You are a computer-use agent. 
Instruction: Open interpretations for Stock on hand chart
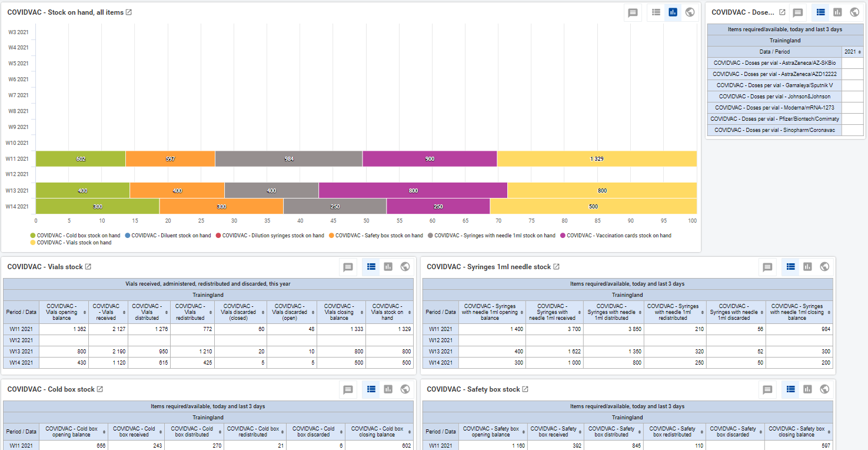coord(633,12)
